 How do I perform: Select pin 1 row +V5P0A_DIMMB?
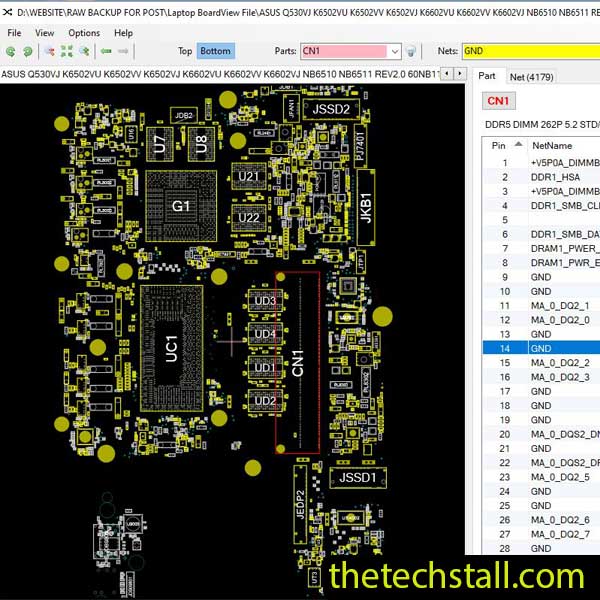click(x=541, y=163)
